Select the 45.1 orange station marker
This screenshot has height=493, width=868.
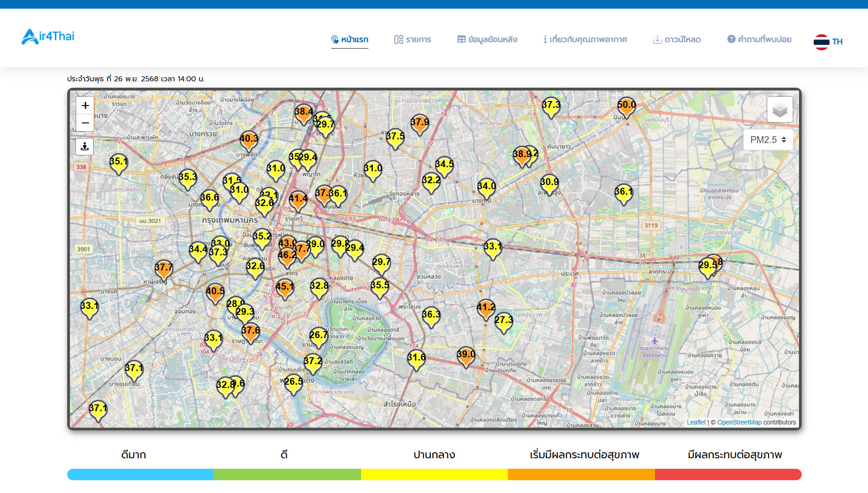pyautogui.click(x=284, y=289)
